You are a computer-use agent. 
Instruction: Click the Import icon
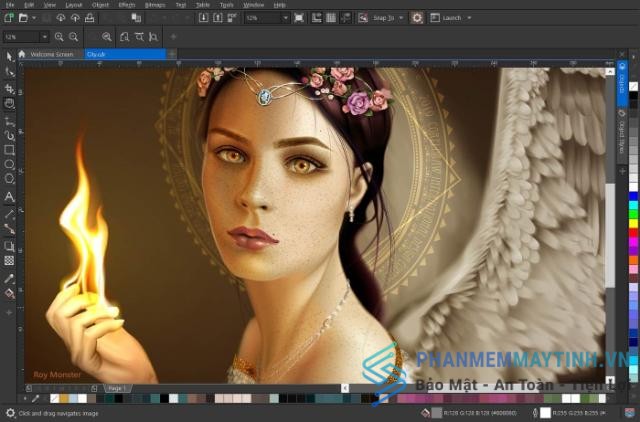(203, 18)
